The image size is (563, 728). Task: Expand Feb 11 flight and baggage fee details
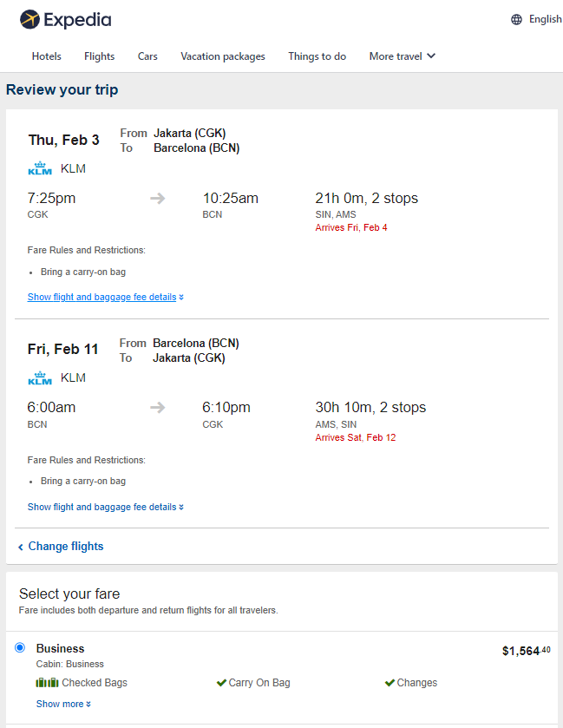[x=105, y=507]
